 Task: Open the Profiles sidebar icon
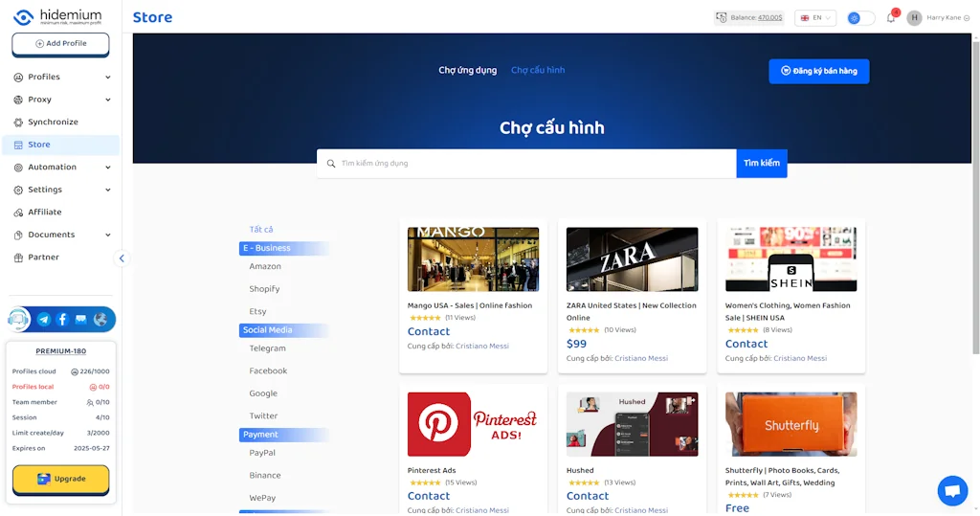tap(18, 77)
